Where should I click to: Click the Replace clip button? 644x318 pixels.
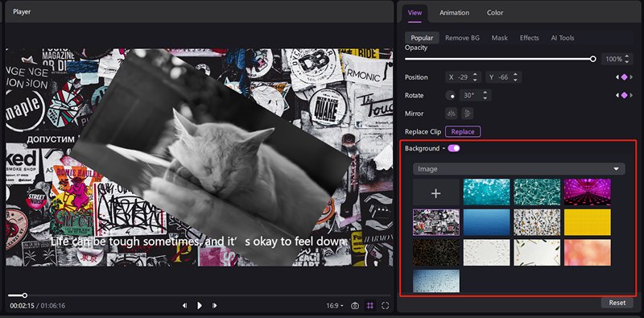(463, 132)
